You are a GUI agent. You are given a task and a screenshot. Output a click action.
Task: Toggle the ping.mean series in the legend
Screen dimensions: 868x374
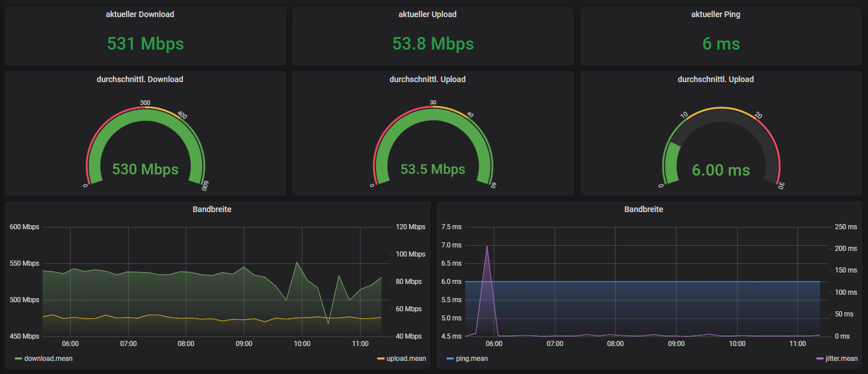point(472,359)
